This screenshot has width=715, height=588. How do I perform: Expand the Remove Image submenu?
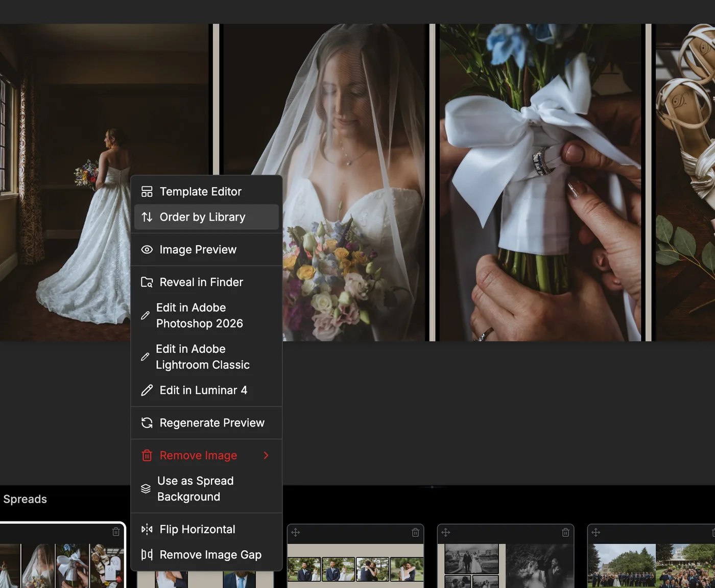coord(206,456)
